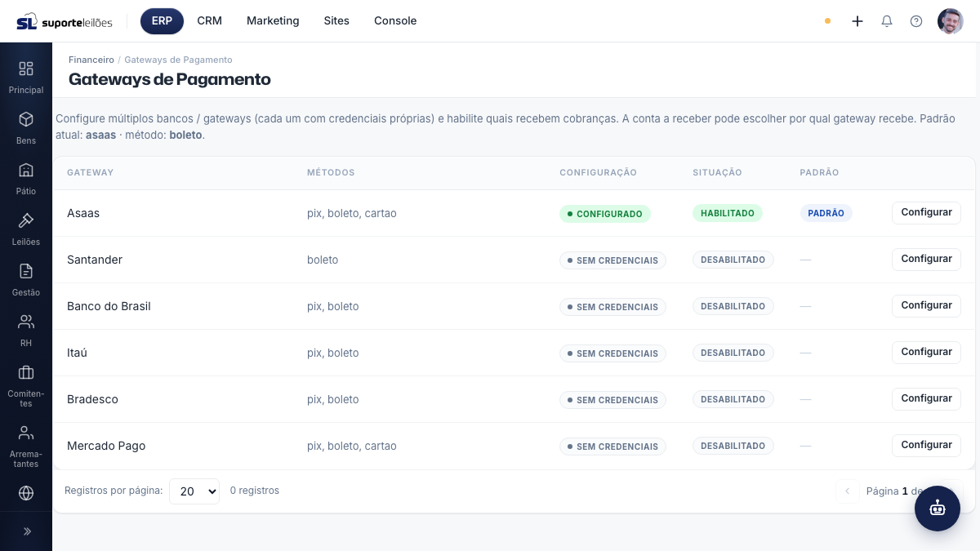Configure the Banco do Brasil gateway
This screenshot has height=551, width=980.
(x=926, y=305)
